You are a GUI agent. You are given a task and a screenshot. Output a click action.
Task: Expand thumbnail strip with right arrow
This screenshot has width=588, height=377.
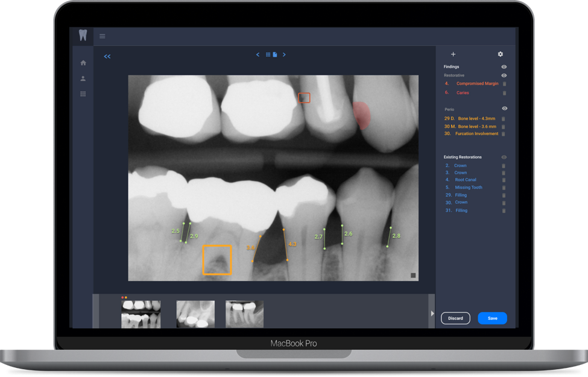432,313
